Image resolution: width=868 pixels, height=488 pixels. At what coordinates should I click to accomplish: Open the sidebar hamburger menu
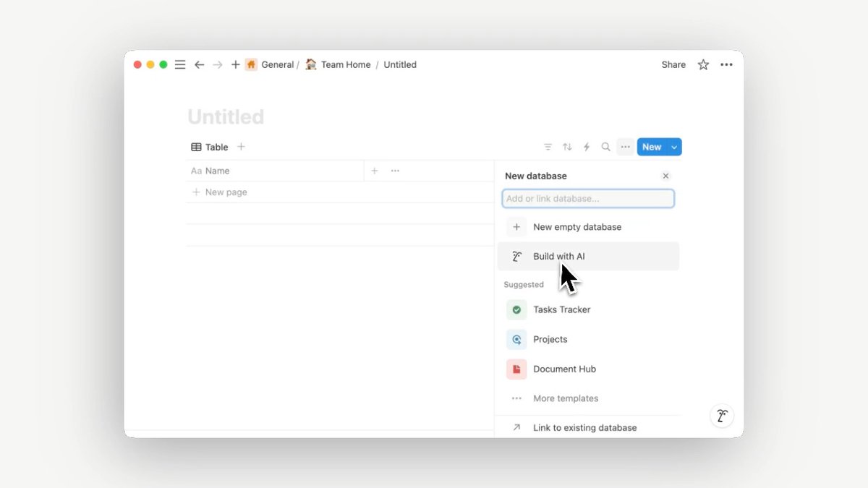point(180,64)
